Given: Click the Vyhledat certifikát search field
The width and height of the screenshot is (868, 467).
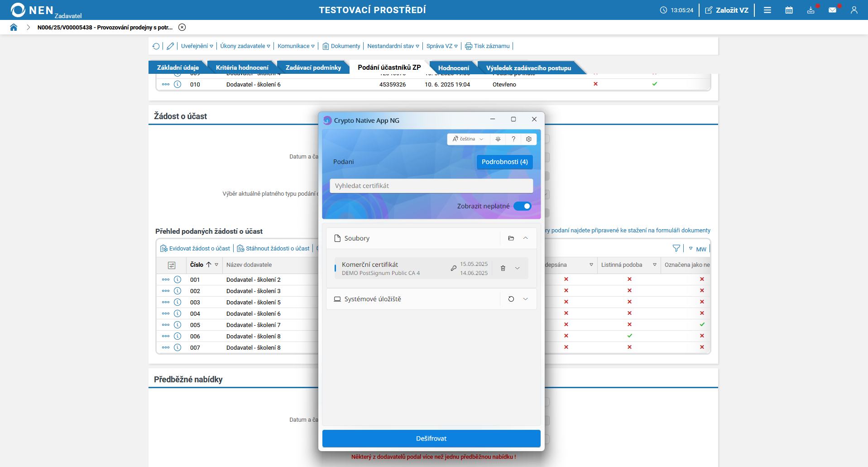Looking at the screenshot, I should pyautogui.click(x=431, y=186).
